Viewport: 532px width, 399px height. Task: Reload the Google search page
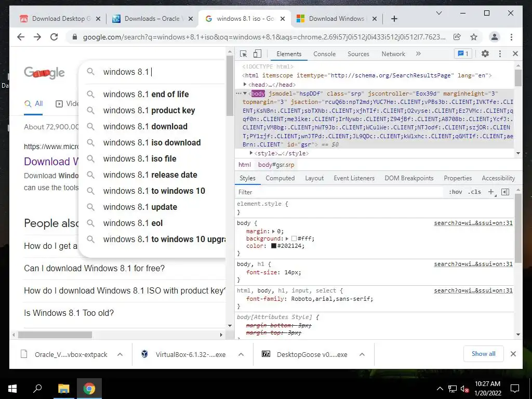(54, 37)
